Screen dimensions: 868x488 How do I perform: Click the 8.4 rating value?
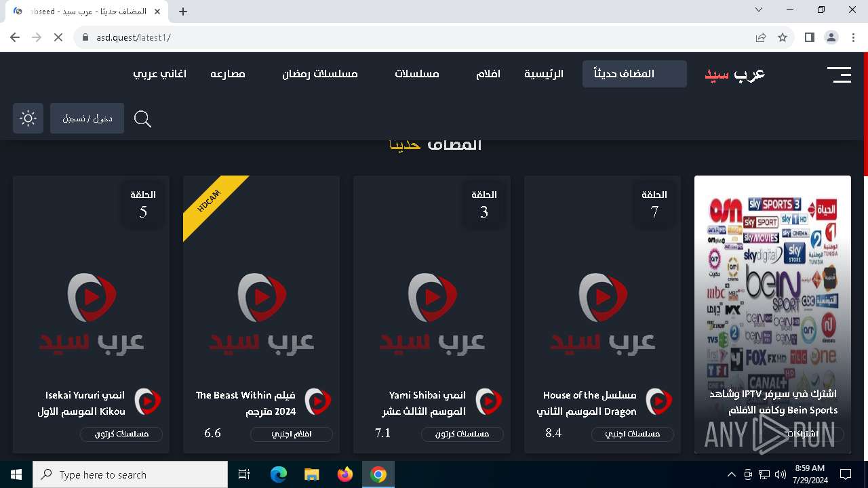553,432
